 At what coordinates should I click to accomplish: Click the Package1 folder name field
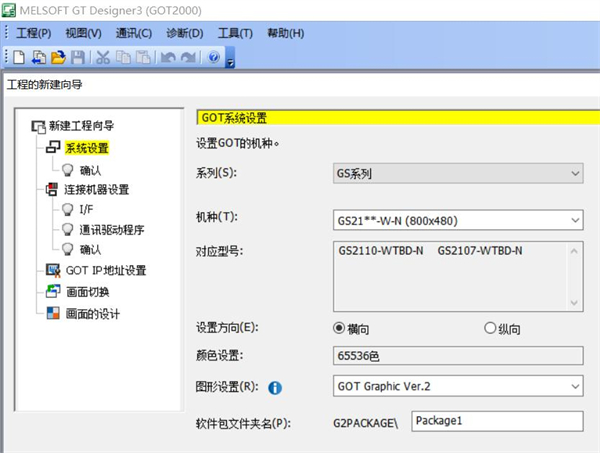(497, 421)
